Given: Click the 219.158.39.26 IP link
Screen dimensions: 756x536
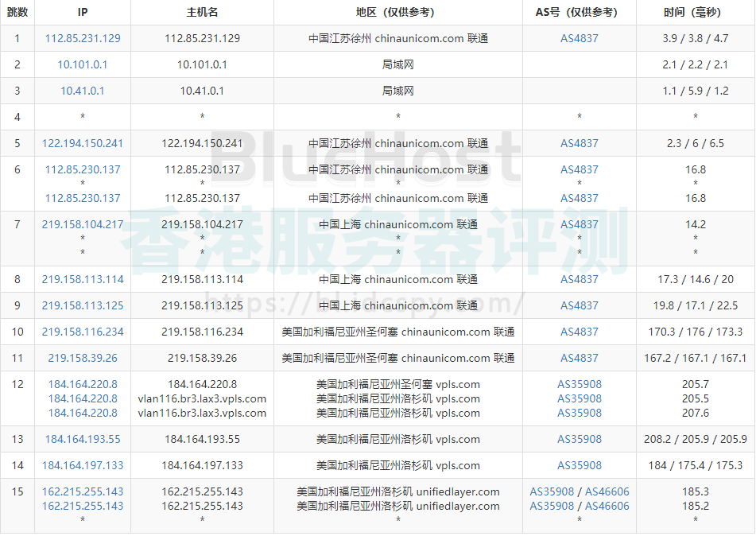Looking at the screenshot, I should point(83,358).
